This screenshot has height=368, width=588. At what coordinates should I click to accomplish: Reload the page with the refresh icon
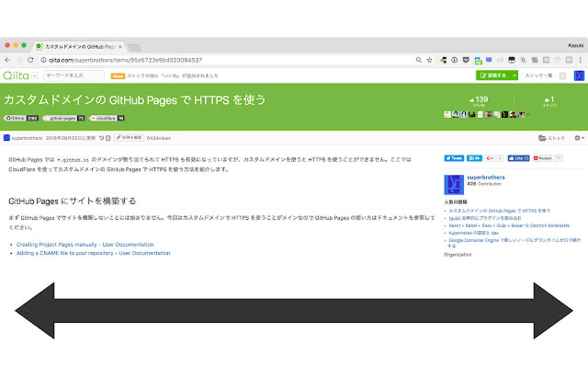tap(31, 60)
